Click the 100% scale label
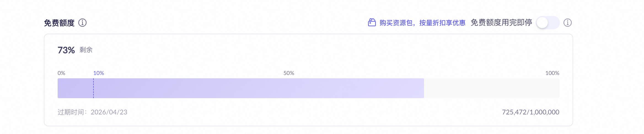644x134 pixels. click(x=552, y=73)
